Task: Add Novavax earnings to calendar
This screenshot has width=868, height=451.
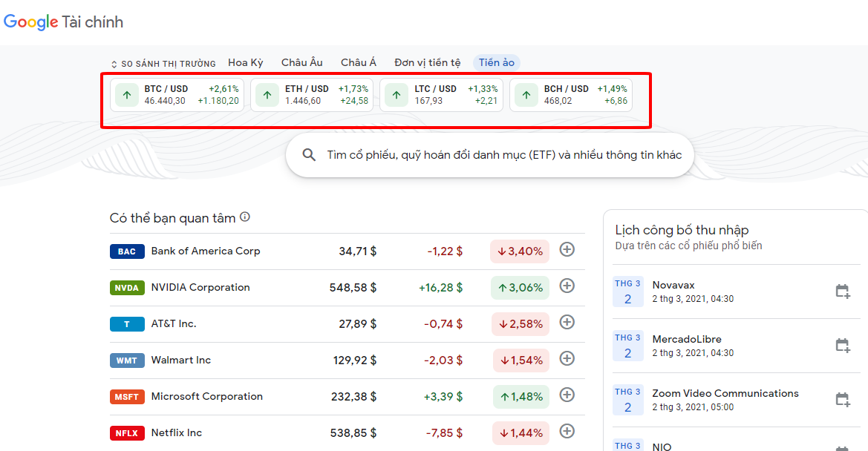Action: point(843,292)
